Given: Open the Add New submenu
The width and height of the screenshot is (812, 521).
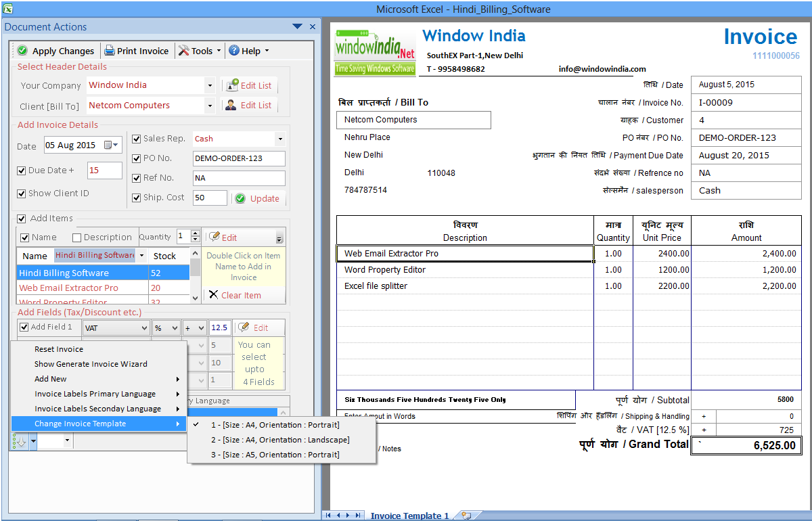Looking at the screenshot, I should (x=99, y=379).
